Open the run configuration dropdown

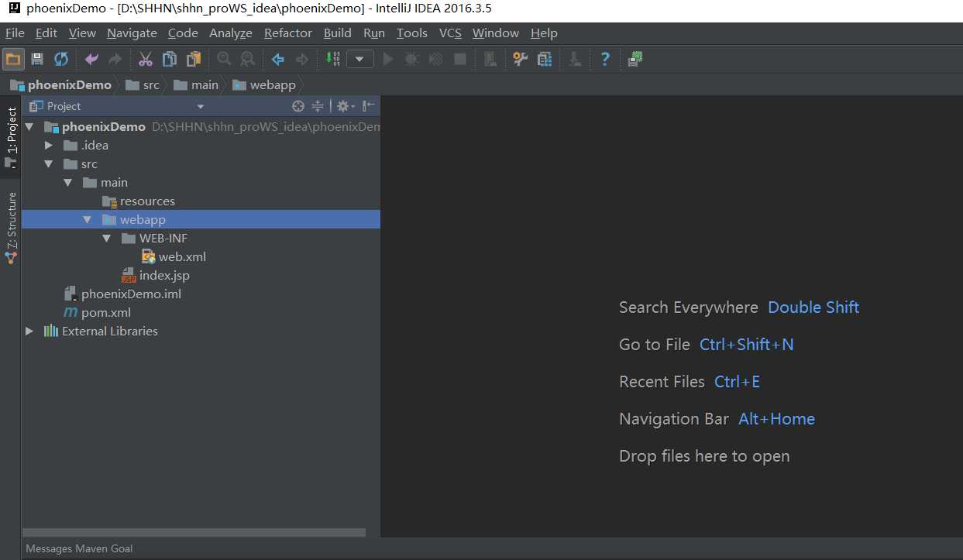(360, 59)
